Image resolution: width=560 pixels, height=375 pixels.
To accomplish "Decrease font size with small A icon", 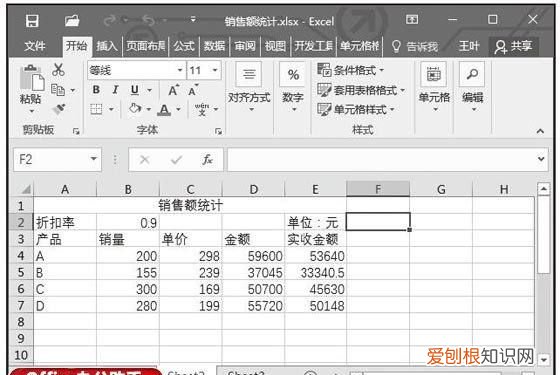I will (193, 90).
